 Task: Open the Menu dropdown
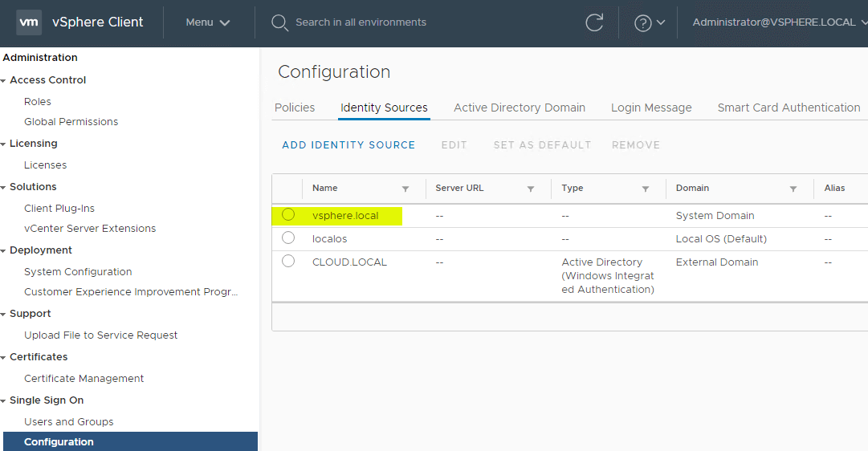point(208,22)
